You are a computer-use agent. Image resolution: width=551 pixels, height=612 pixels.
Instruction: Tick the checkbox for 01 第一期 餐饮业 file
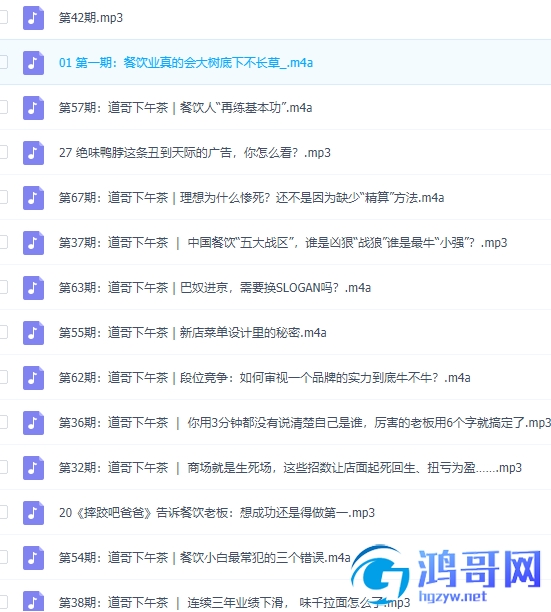click(x=3, y=62)
